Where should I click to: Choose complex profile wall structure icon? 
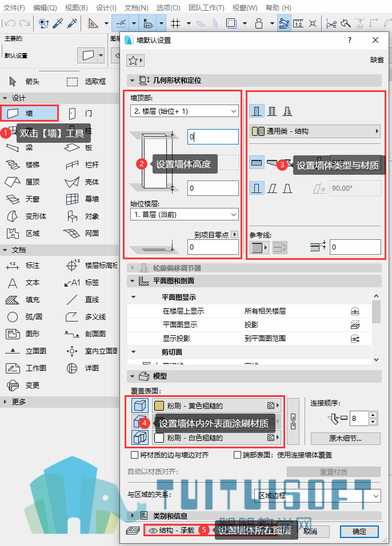pos(287,111)
